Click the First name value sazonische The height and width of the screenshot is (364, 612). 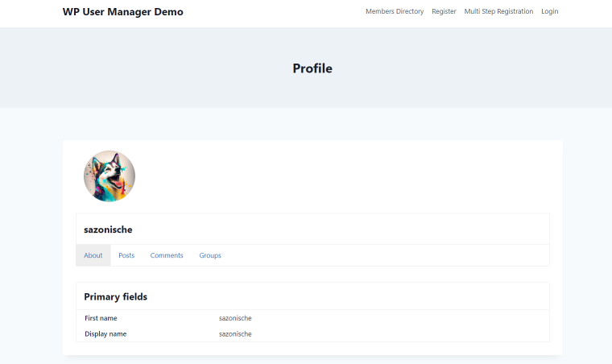coord(235,318)
